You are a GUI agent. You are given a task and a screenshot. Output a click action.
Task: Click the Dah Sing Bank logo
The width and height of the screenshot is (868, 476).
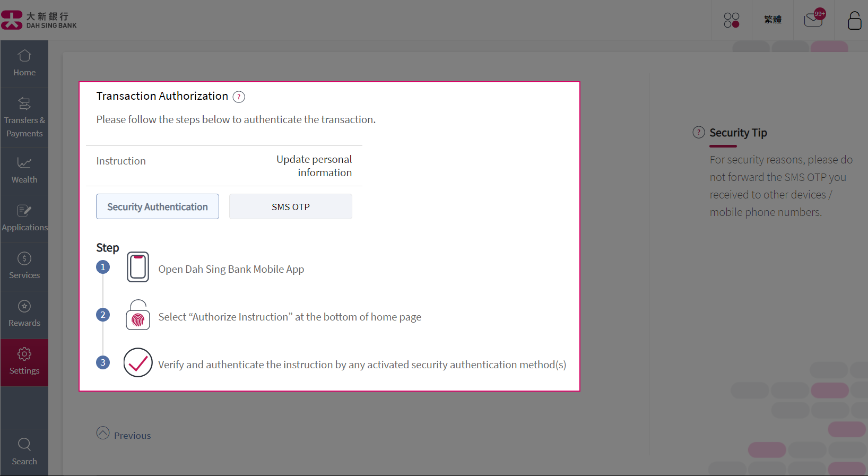pos(39,20)
